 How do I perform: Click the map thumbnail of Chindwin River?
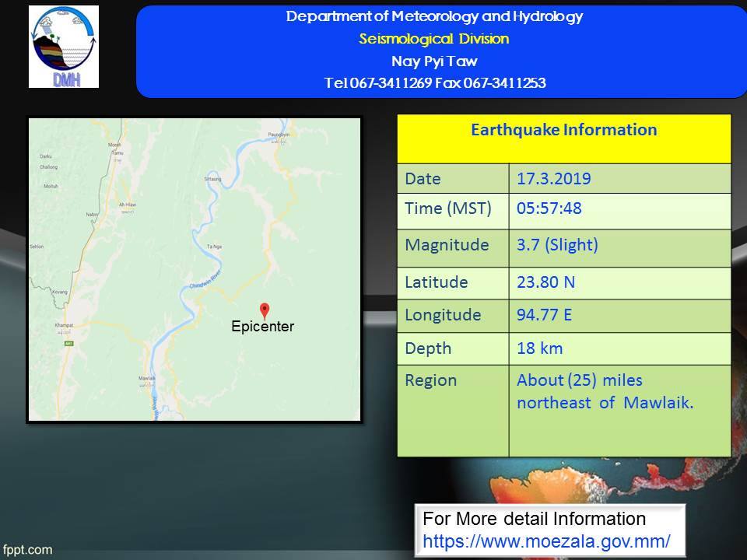[195, 270]
